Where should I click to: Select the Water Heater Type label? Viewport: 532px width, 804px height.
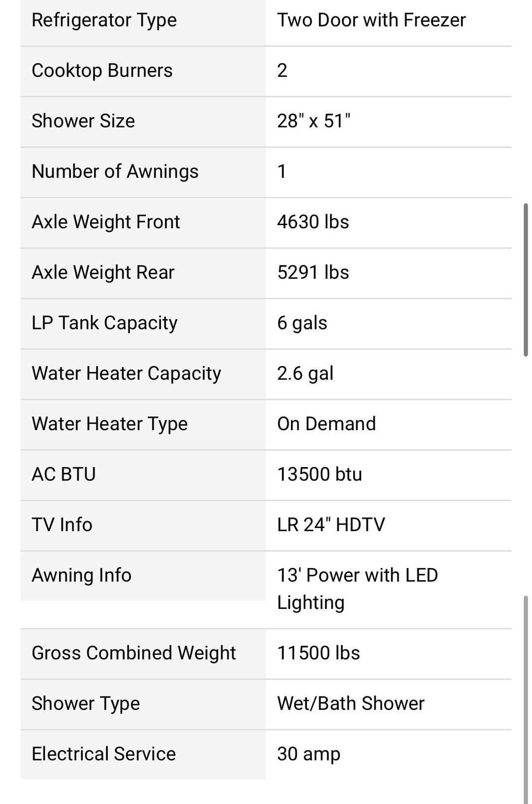[x=109, y=424]
